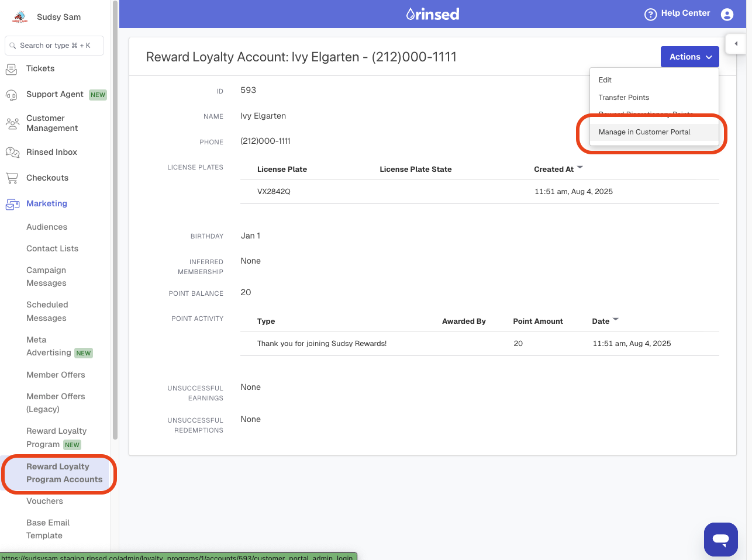Open Checkouts in the sidebar

pyautogui.click(x=47, y=178)
